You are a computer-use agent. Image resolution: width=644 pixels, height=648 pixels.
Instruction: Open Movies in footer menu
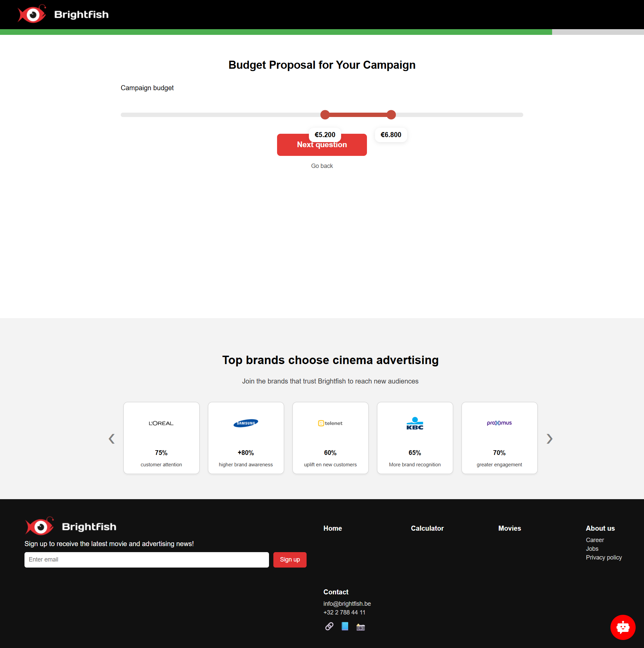[509, 528]
